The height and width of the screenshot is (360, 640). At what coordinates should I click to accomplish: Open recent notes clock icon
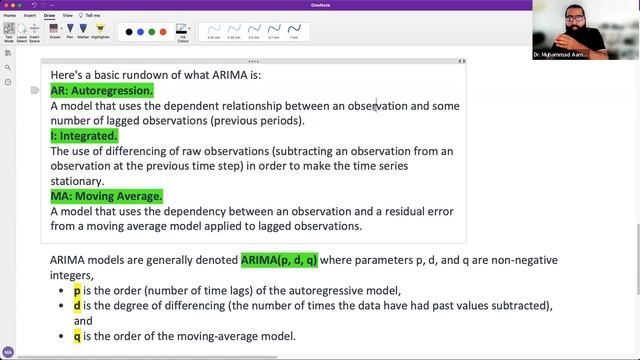8,82
